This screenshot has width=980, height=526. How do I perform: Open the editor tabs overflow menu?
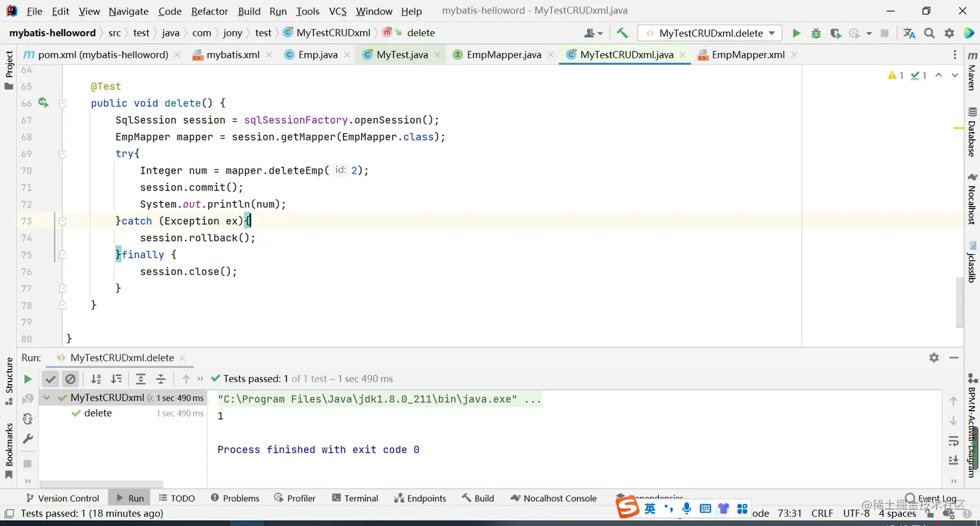click(955, 55)
